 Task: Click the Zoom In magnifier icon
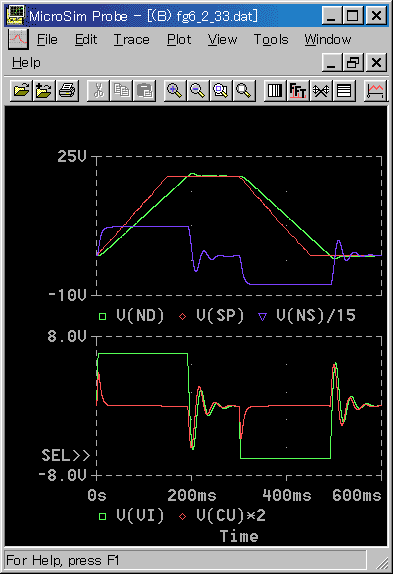click(175, 90)
